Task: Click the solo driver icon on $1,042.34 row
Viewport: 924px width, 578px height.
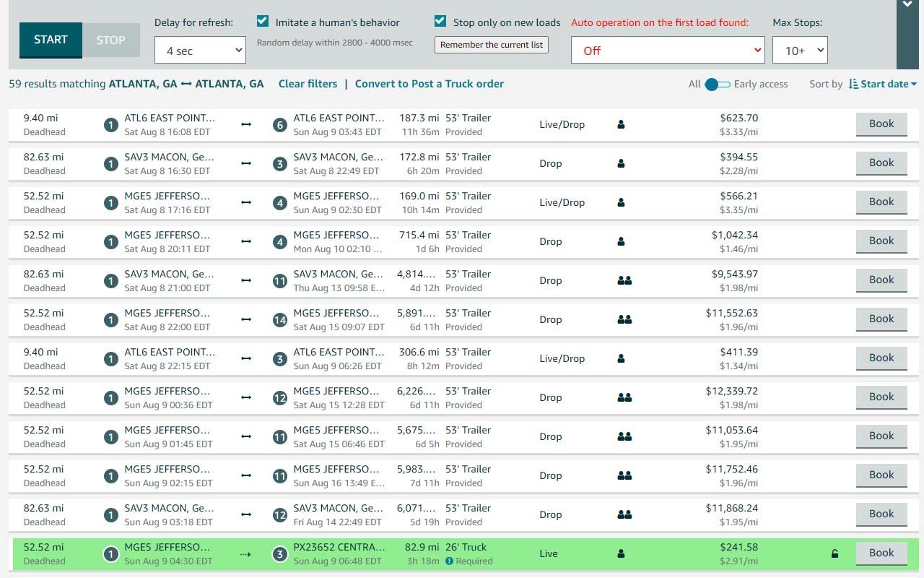Action: tap(621, 242)
